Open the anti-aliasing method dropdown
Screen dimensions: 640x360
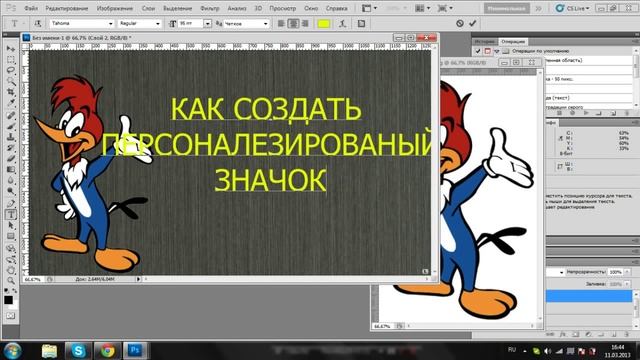click(265, 24)
